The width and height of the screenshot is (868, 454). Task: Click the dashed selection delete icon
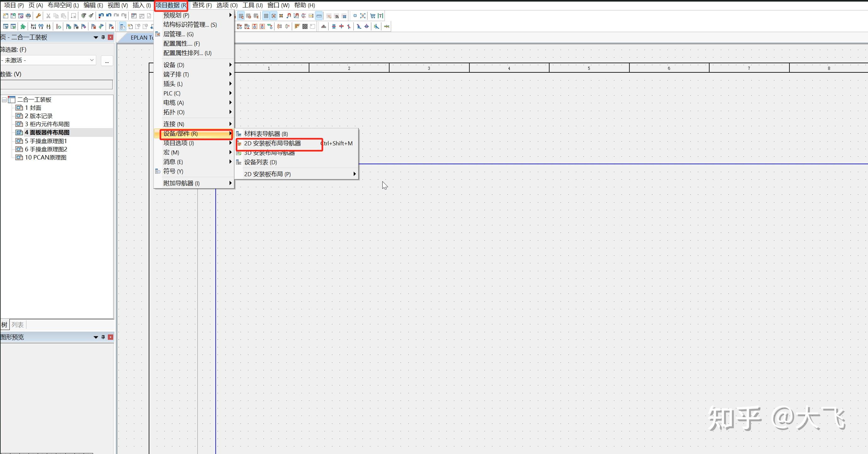pos(74,16)
